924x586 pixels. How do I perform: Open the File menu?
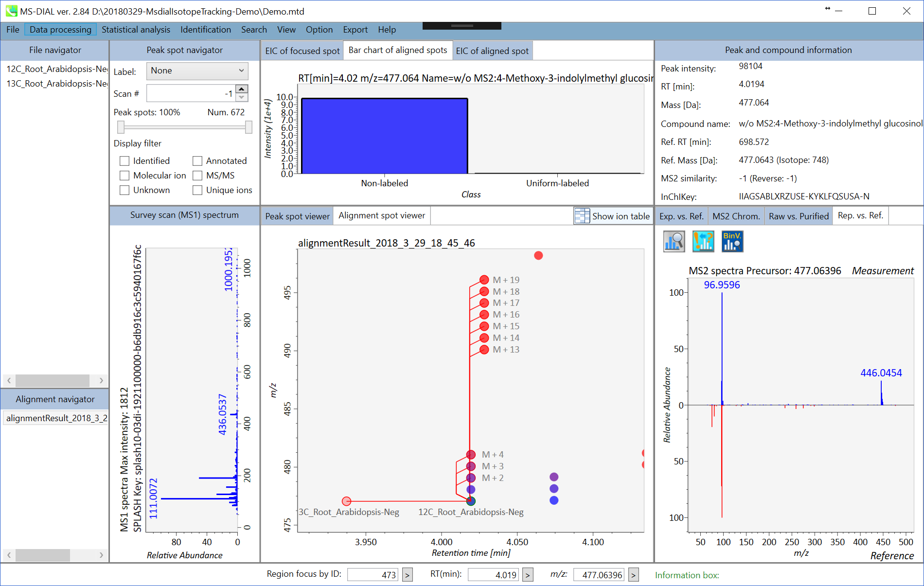(13, 30)
